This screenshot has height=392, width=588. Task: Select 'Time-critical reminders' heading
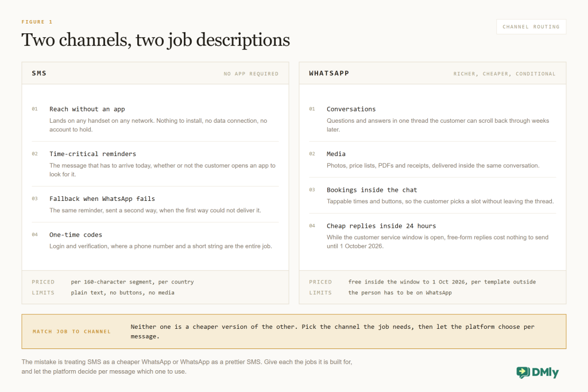(92, 154)
